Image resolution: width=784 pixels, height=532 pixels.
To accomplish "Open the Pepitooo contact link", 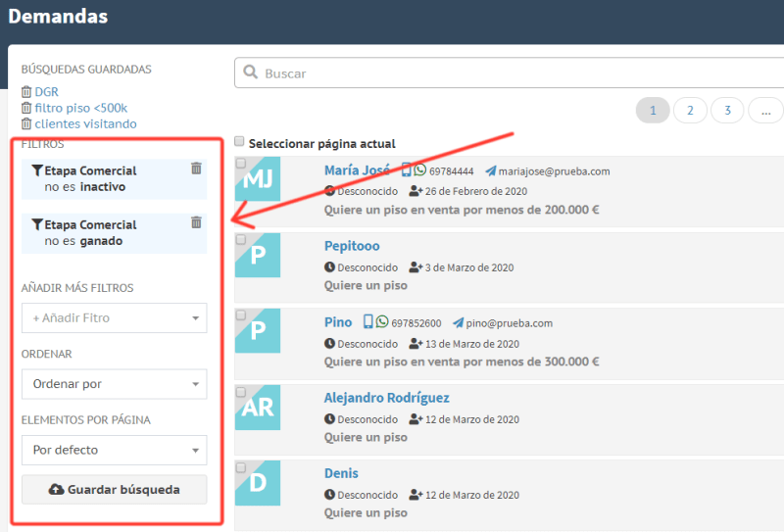I will coord(352,246).
